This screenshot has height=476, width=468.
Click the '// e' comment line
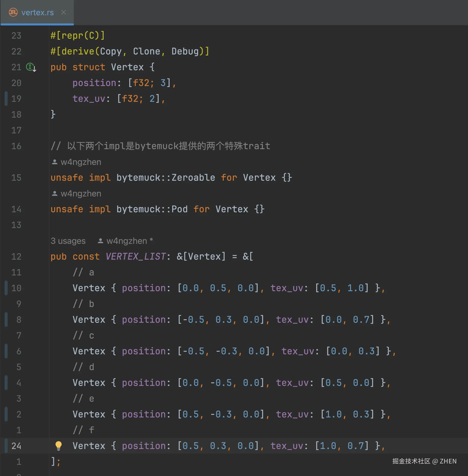[x=84, y=399]
